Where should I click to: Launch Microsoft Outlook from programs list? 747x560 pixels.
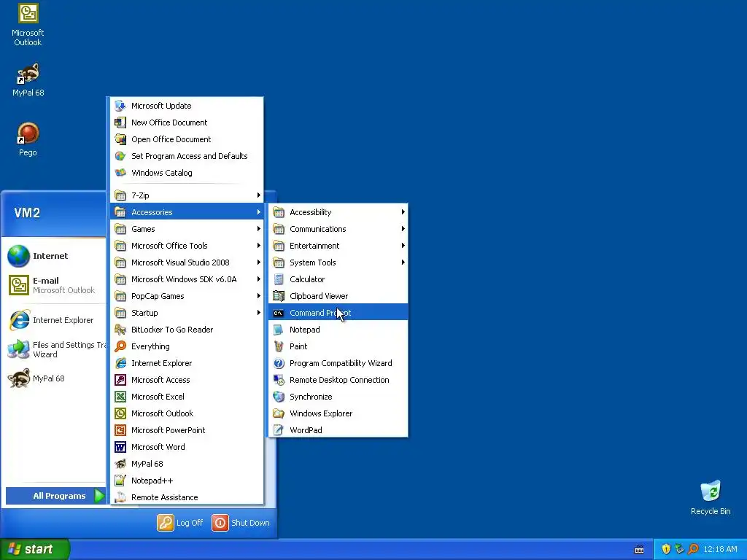pos(187,413)
